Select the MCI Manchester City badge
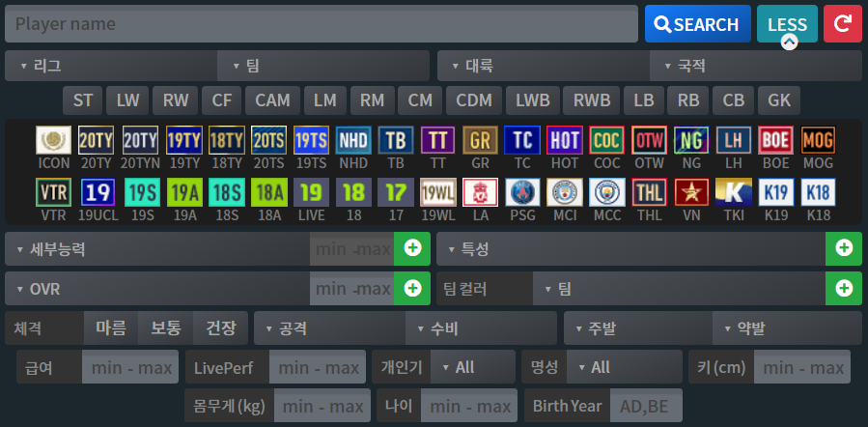The height and width of the screenshot is (427, 868). point(565,192)
